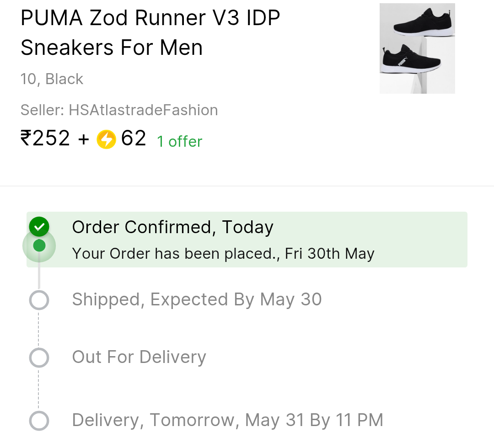The height and width of the screenshot is (448, 494).
Task: Click the 62 SuperCoins value
Action: click(134, 138)
